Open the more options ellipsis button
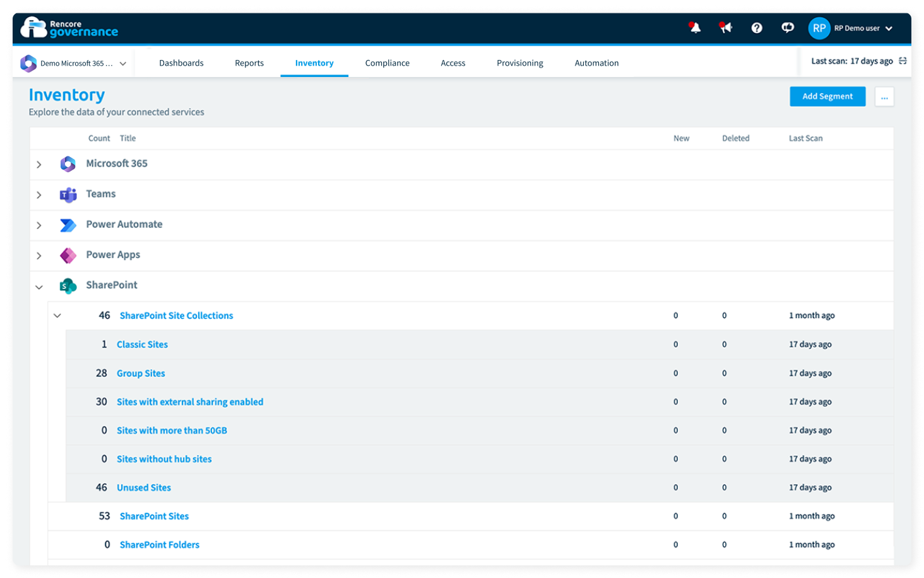 [x=884, y=97]
